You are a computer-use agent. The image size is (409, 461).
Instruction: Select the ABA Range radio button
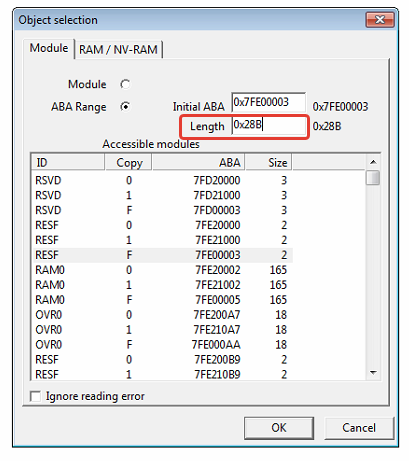point(125,107)
